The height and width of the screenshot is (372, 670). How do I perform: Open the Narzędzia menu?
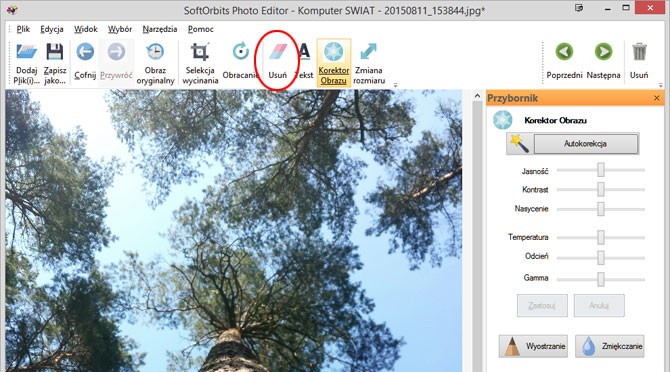(160, 29)
